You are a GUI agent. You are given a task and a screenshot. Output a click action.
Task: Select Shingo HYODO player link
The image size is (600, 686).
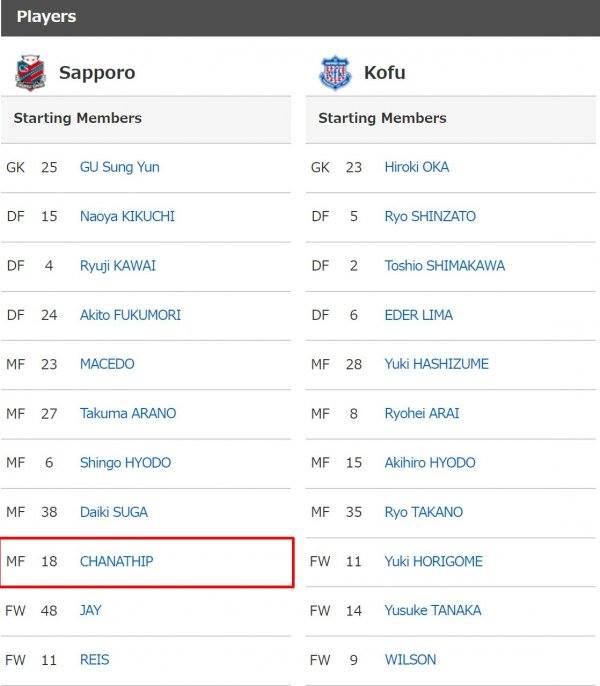(125, 462)
